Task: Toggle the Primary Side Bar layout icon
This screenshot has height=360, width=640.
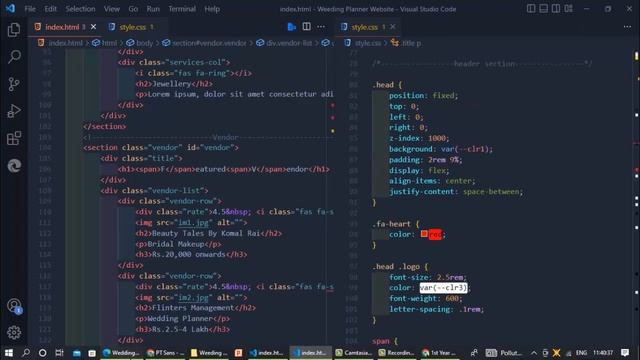Action: [x=531, y=9]
